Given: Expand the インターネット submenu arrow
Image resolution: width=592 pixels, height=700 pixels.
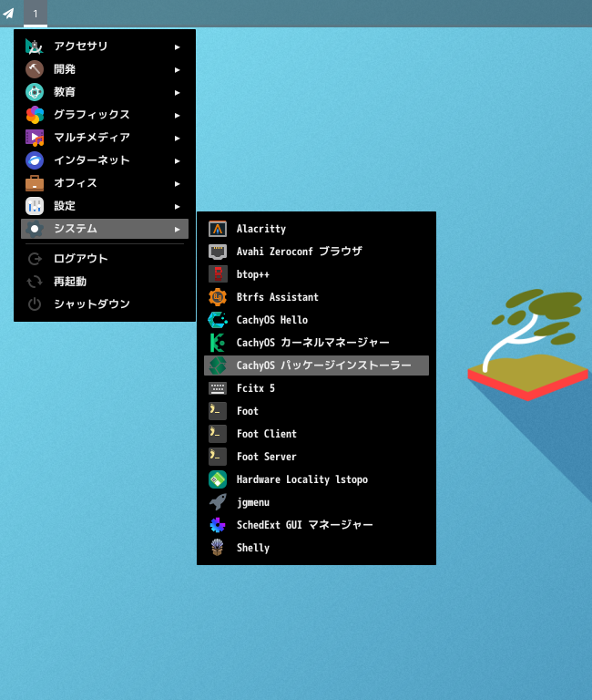Looking at the screenshot, I should tap(177, 160).
